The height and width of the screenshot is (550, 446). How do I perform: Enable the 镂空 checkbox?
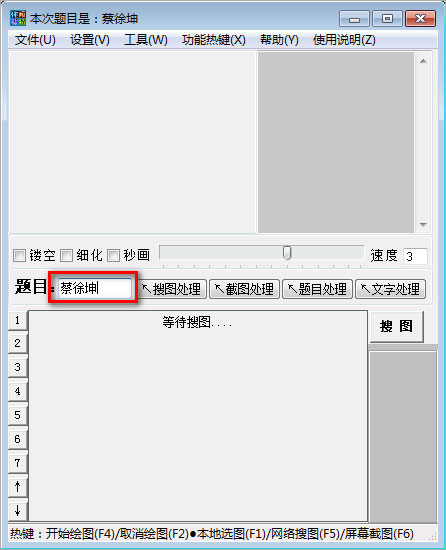[19, 255]
